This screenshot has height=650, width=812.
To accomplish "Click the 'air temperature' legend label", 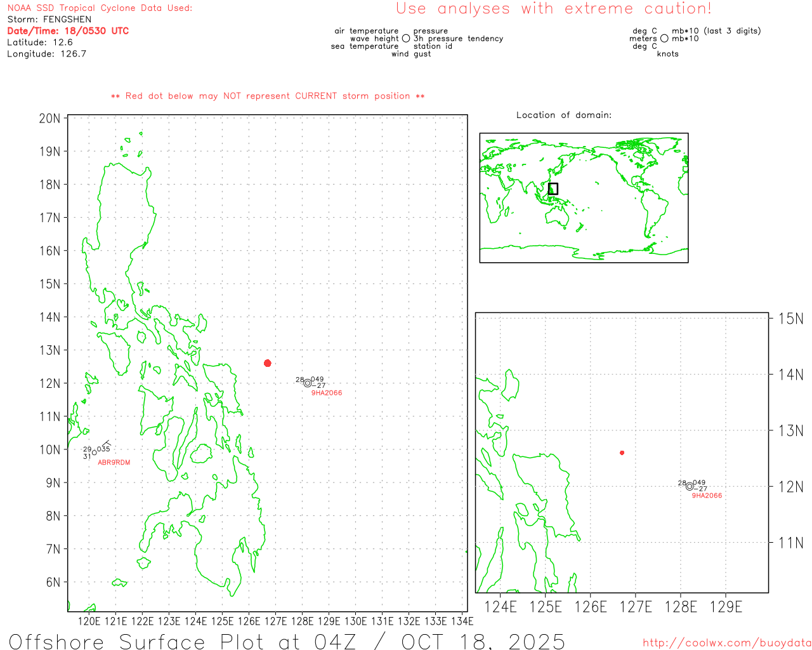I will [367, 31].
